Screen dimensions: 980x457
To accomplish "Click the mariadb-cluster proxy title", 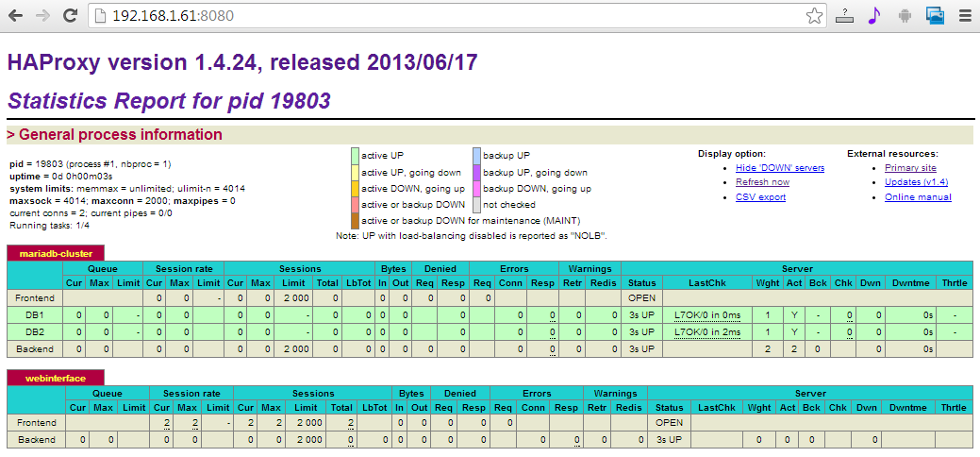I will [56, 254].
